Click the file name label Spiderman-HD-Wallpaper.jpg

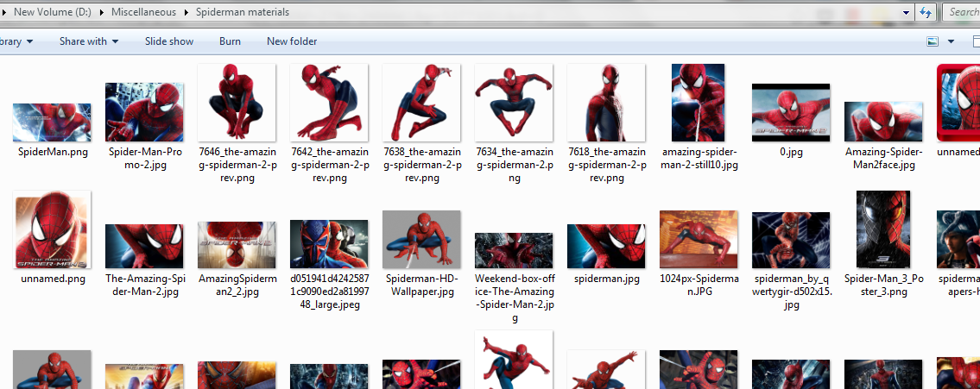pyautogui.click(x=422, y=285)
